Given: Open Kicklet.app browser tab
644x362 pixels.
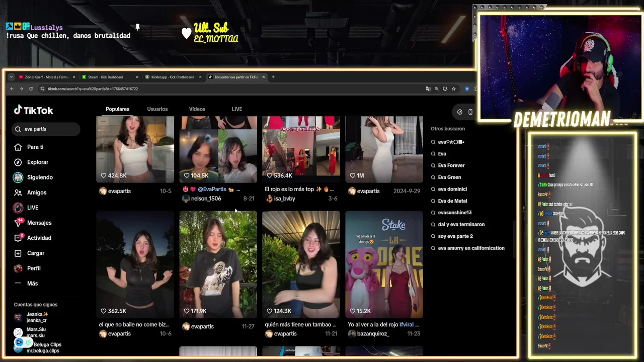Looking at the screenshot, I should coord(173,77).
